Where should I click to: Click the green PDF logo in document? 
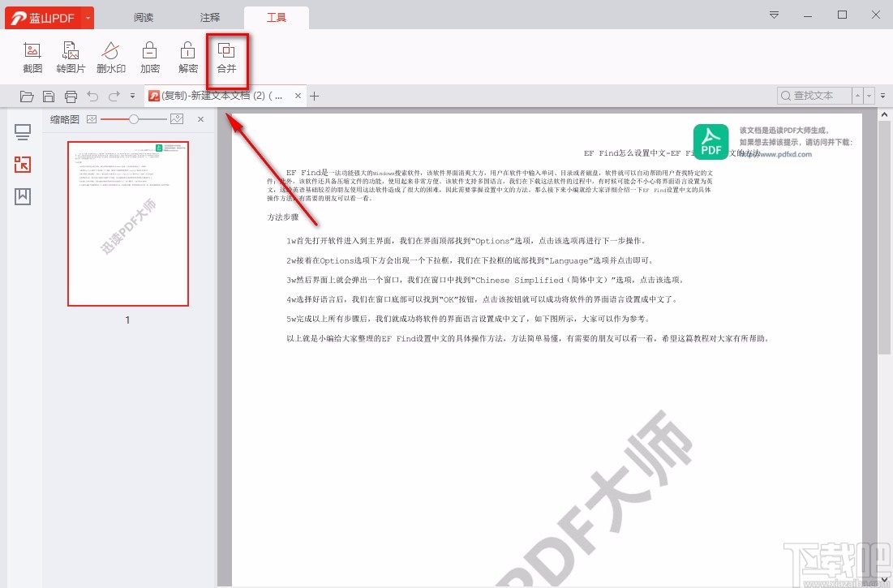pyautogui.click(x=711, y=142)
